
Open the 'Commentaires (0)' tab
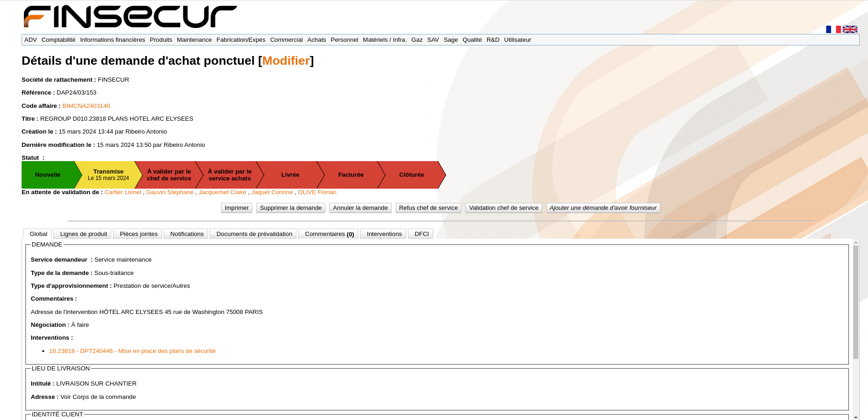[x=328, y=234]
